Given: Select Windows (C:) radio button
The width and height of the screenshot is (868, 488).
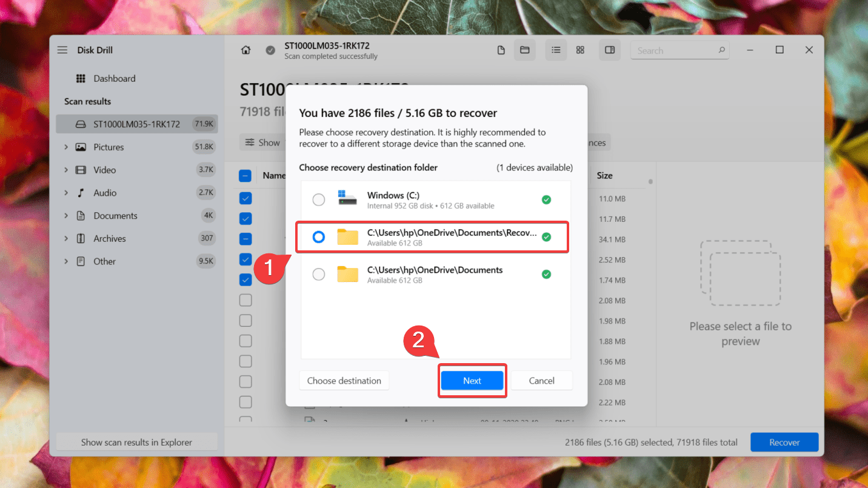Looking at the screenshot, I should [x=318, y=199].
